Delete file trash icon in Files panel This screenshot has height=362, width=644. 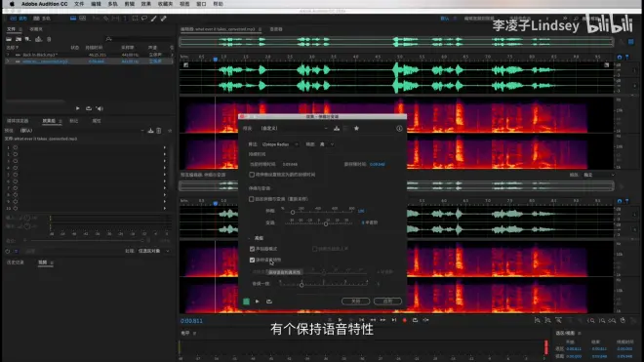coord(49,39)
